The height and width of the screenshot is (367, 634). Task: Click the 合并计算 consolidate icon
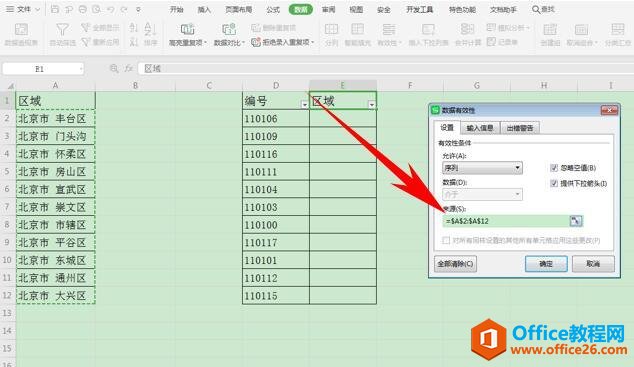tap(467, 30)
